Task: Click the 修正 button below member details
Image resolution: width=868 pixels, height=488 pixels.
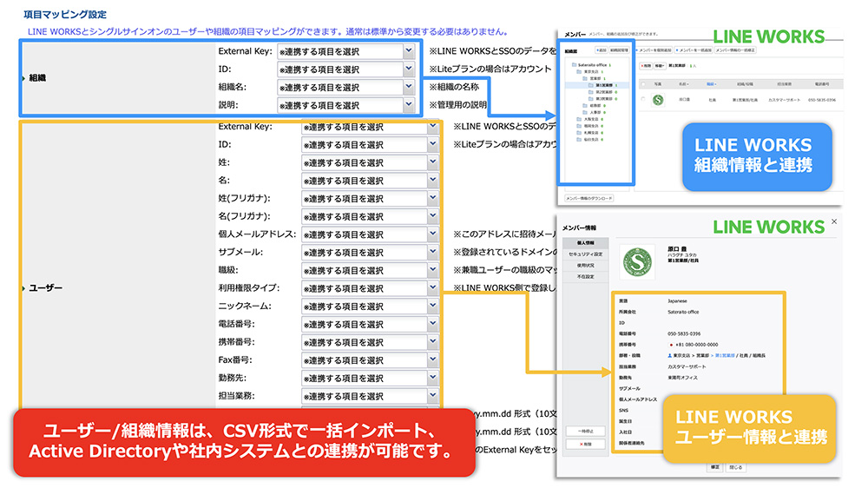Action: pyautogui.click(x=714, y=467)
